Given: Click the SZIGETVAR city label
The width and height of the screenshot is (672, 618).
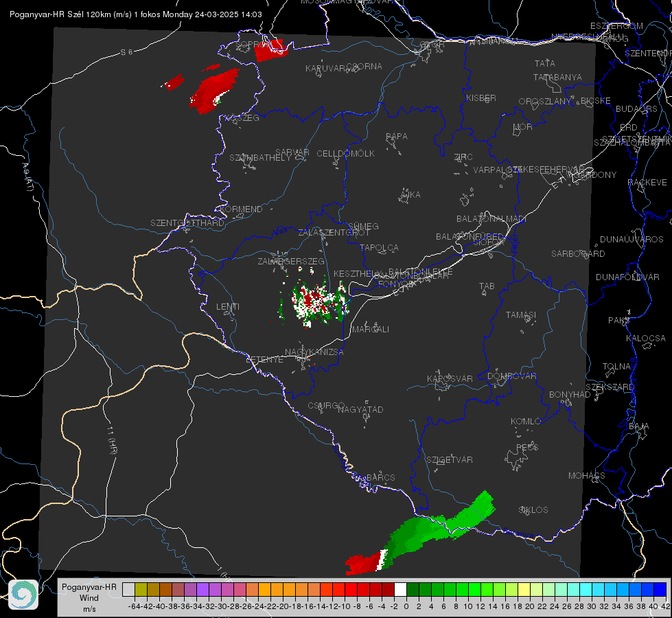Looking at the screenshot, I should pyautogui.click(x=450, y=460).
